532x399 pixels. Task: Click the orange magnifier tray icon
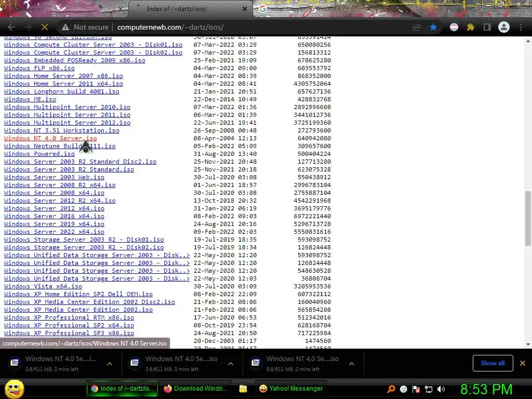pos(391,389)
